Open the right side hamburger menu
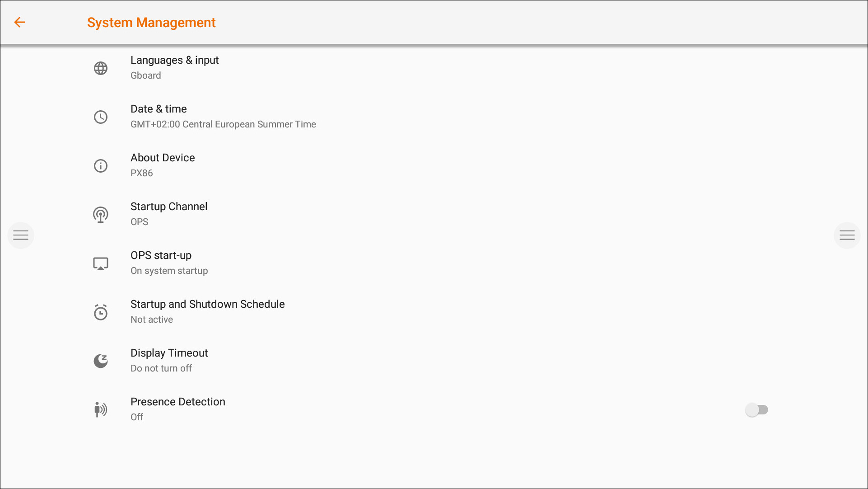This screenshot has width=868, height=489. coord(847,235)
